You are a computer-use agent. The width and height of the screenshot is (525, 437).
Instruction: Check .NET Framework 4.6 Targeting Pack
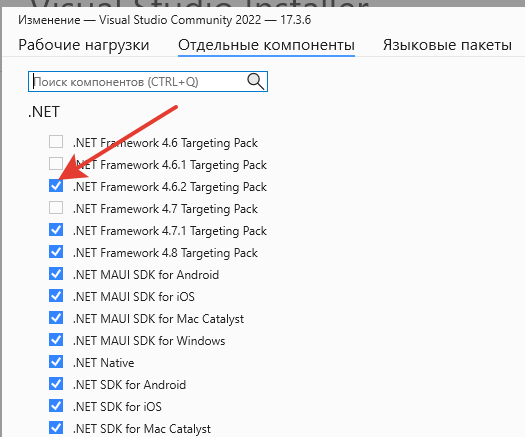click(x=56, y=142)
